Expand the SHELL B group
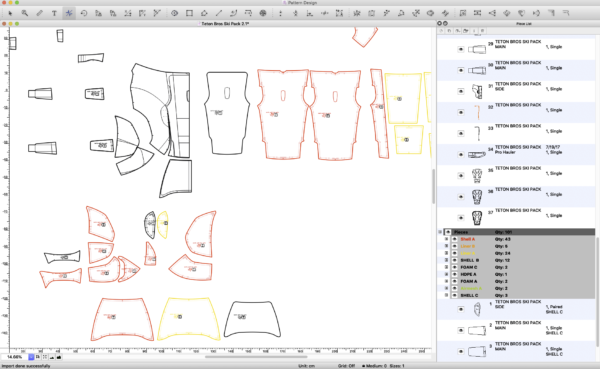600x369 pixels. coord(446,260)
